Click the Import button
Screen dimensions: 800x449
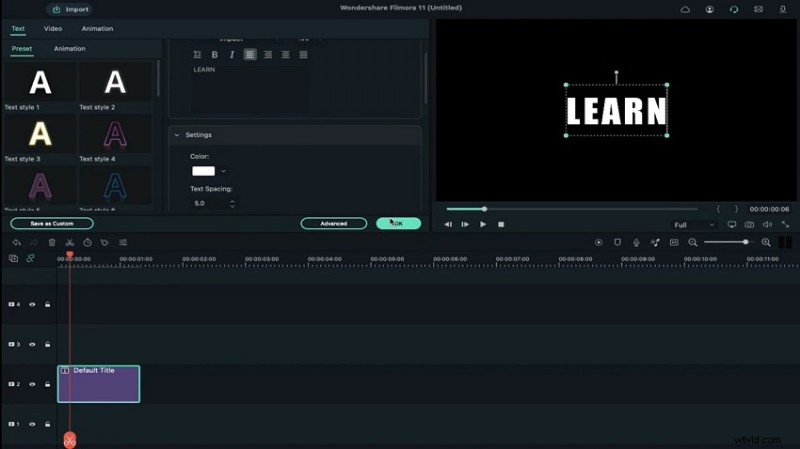click(x=70, y=9)
